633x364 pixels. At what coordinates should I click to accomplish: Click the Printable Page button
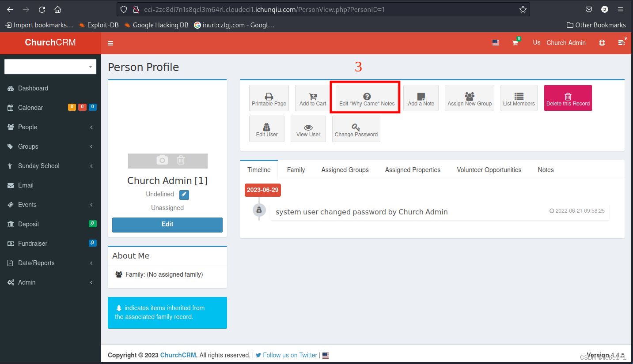(269, 98)
